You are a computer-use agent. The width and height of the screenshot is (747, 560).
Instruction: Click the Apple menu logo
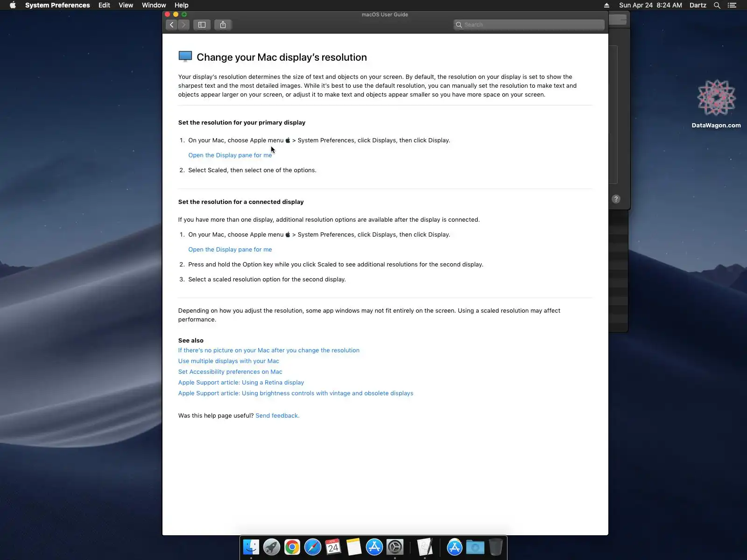pyautogui.click(x=13, y=5)
